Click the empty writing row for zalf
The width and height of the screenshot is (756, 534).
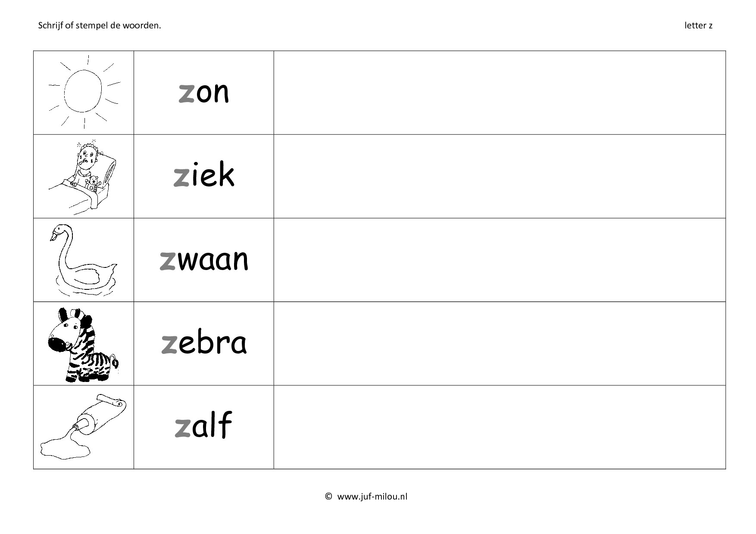(x=500, y=427)
